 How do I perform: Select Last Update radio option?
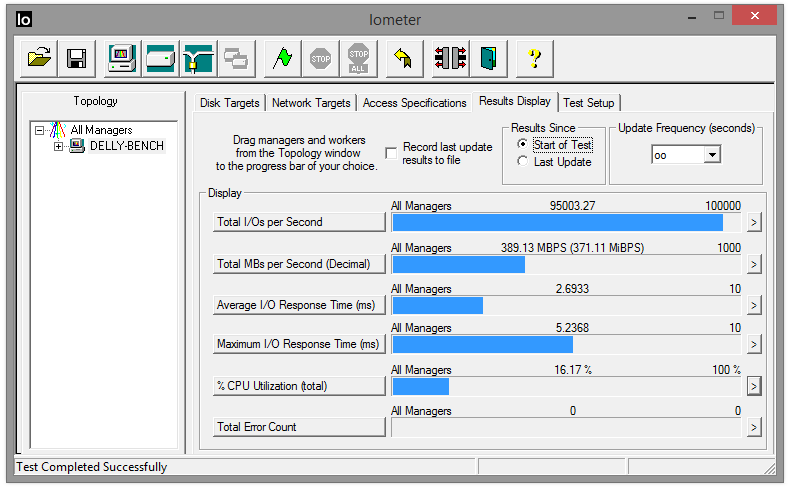tap(523, 161)
